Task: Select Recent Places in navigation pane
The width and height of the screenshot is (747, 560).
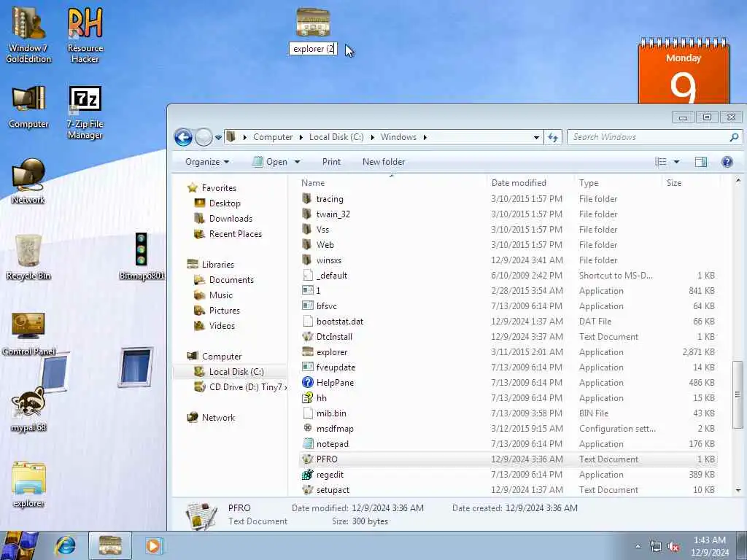Action: 228,234
